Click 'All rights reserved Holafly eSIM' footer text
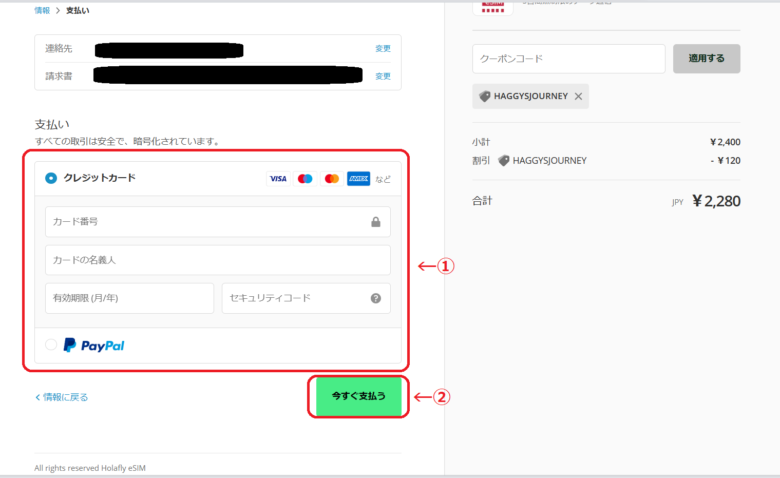This screenshot has height=478, width=780. pyautogui.click(x=90, y=468)
